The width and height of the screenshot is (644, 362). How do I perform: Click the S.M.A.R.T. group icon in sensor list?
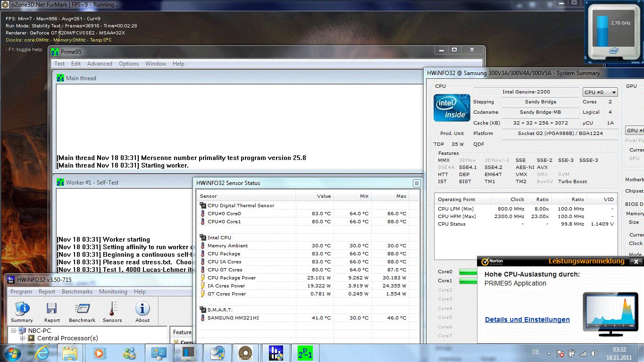click(203, 310)
